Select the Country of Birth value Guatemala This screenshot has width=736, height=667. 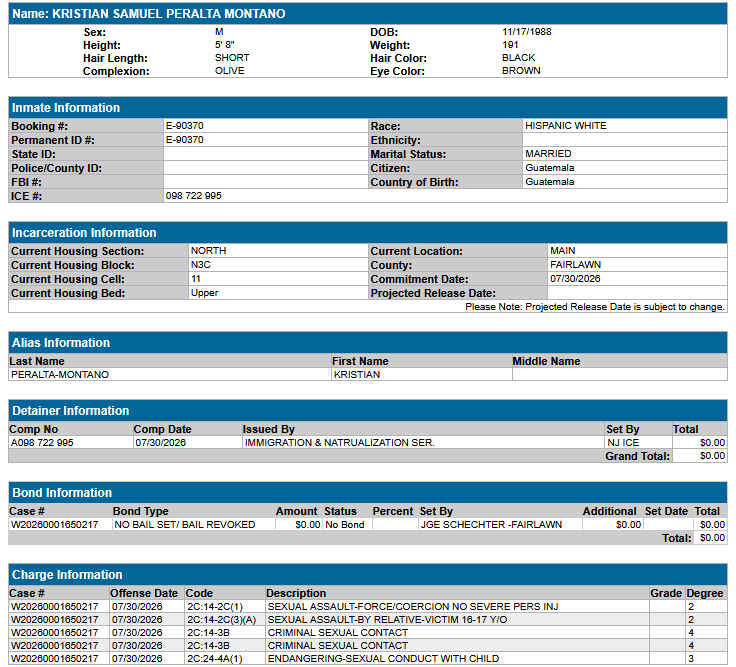(x=550, y=182)
